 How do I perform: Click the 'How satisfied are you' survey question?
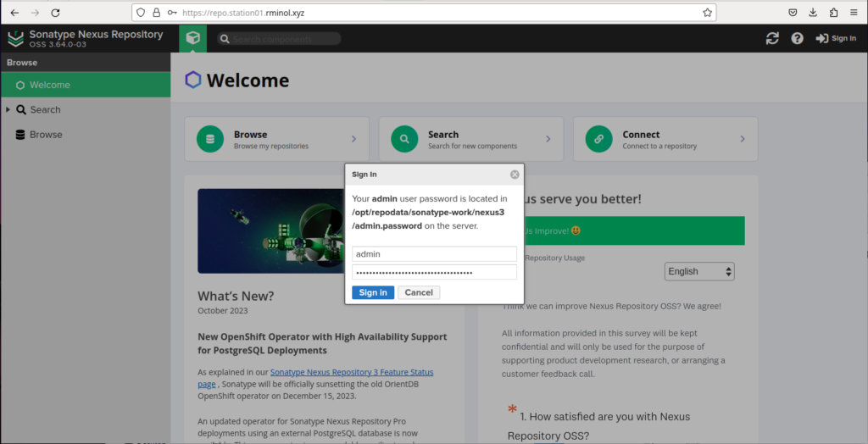click(599, 425)
